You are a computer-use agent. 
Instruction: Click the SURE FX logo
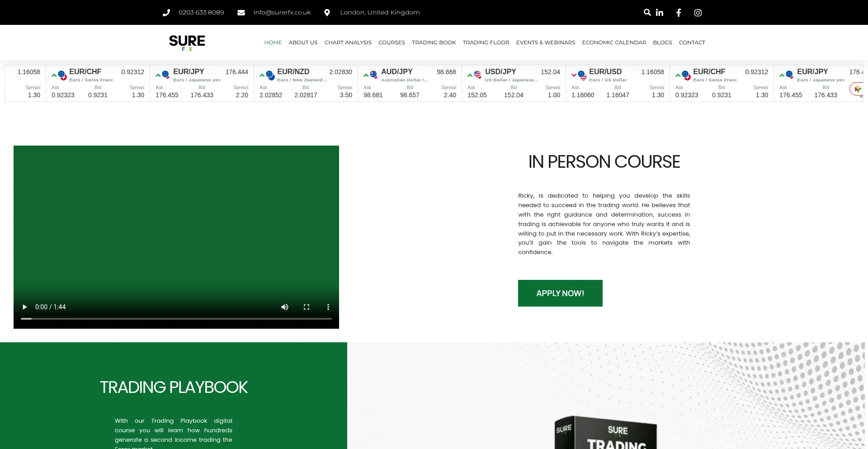coord(187,43)
